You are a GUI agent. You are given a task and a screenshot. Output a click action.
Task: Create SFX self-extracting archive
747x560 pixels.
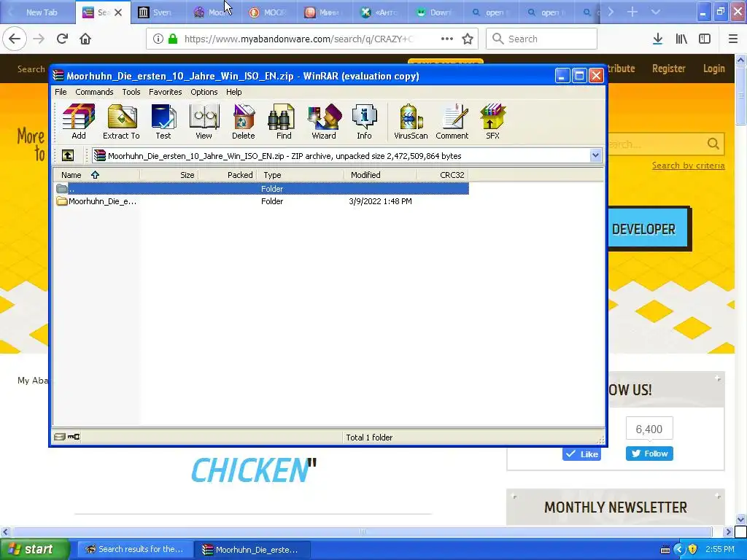pyautogui.click(x=492, y=122)
